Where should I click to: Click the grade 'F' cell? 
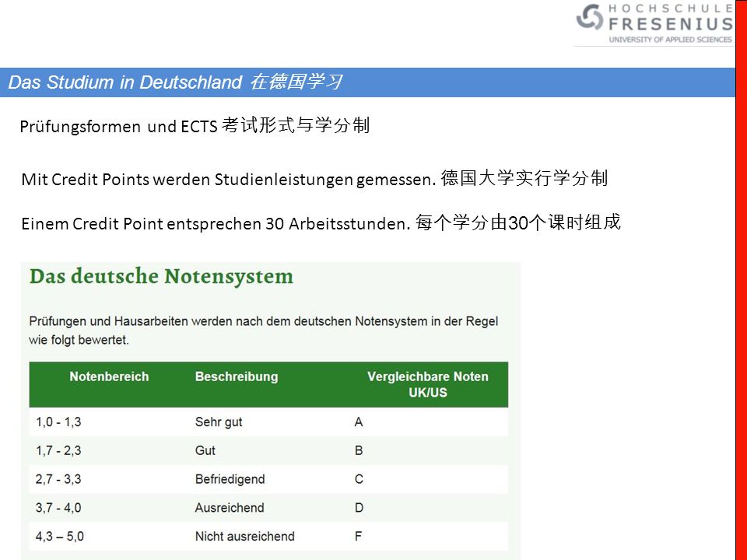tap(358, 536)
